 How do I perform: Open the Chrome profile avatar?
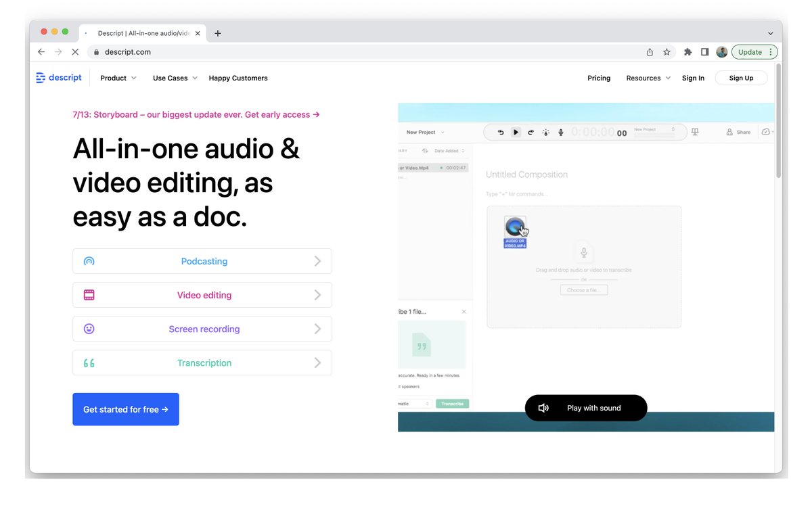[721, 52]
